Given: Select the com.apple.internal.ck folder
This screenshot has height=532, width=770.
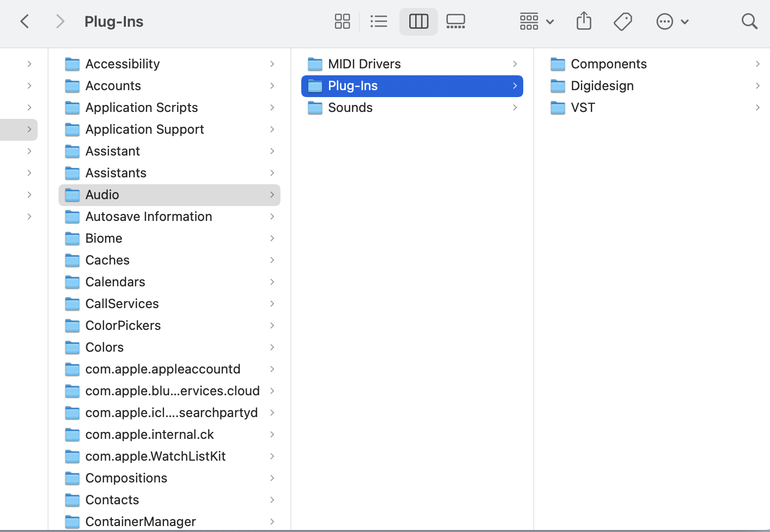Looking at the screenshot, I should [169, 434].
